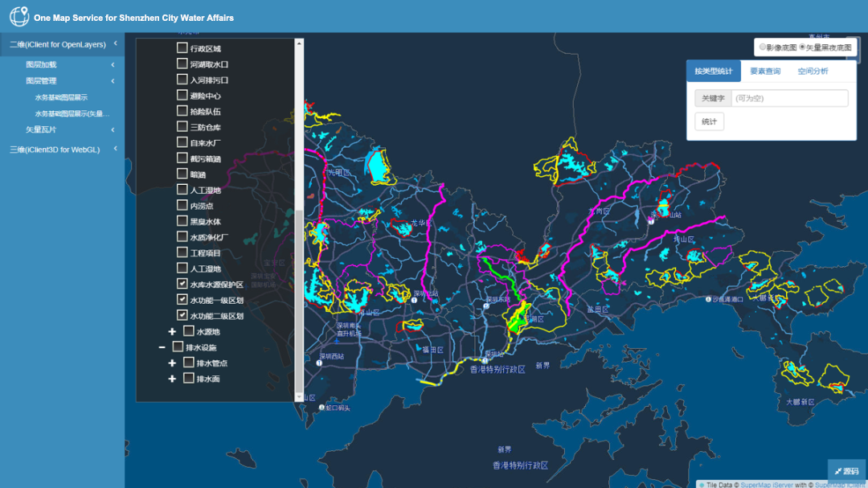Viewport: 868px width, 488px height.
Task: Open the SuperMap iServer attribution link
Action: point(767,485)
